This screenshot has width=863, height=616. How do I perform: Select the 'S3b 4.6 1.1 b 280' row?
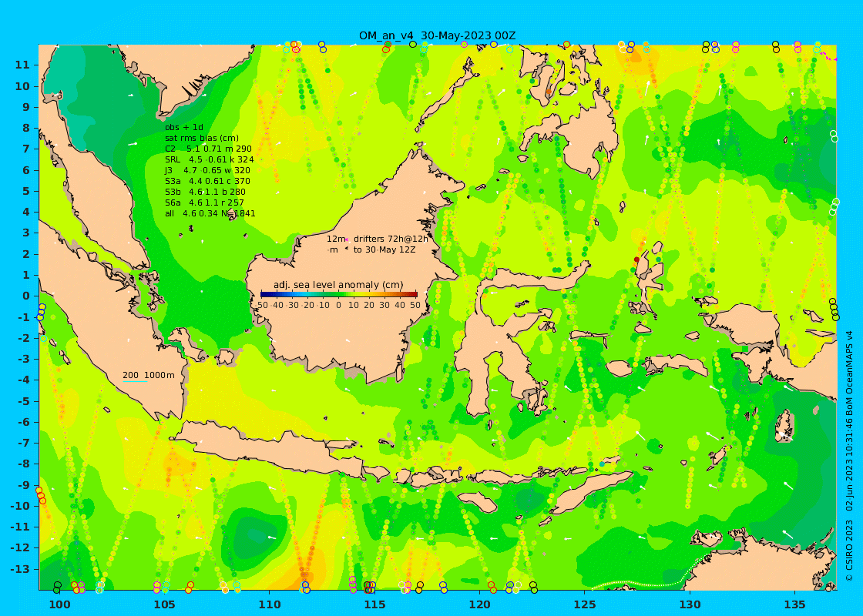(x=205, y=192)
